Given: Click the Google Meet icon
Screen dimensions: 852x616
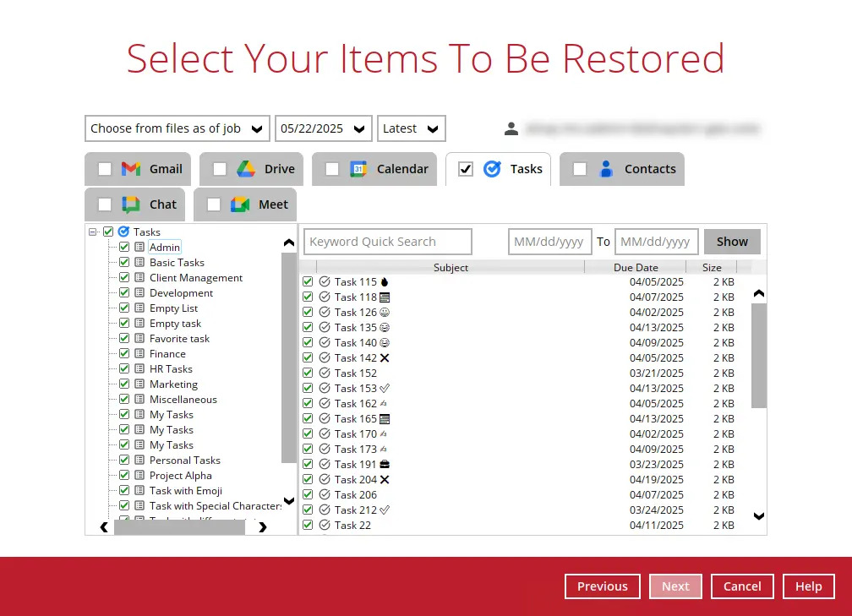Looking at the screenshot, I should click(x=240, y=204).
